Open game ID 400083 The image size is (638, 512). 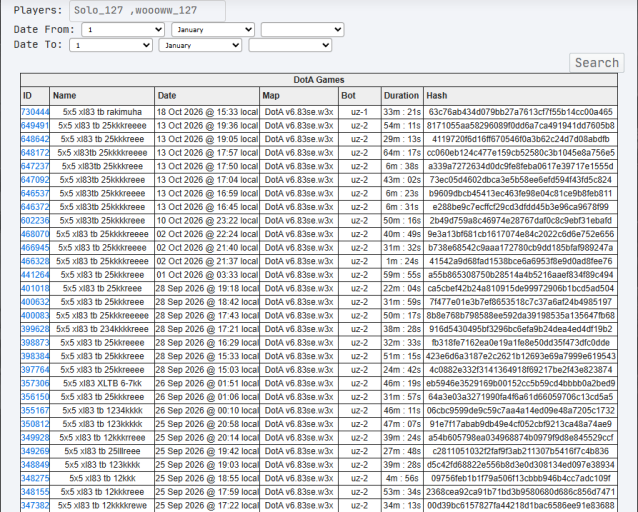click(x=35, y=315)
